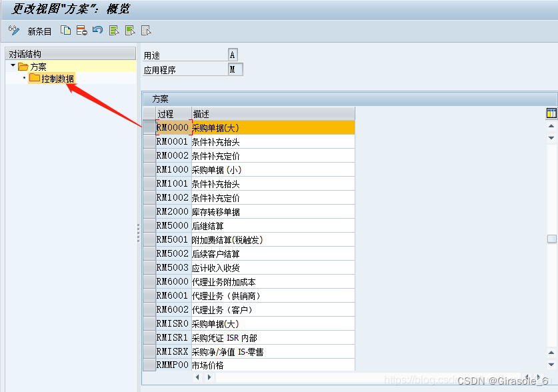This screenshot has width=558, height=392.
Task: Toggle the Display/Change mode icon
Action: [12, 30]
